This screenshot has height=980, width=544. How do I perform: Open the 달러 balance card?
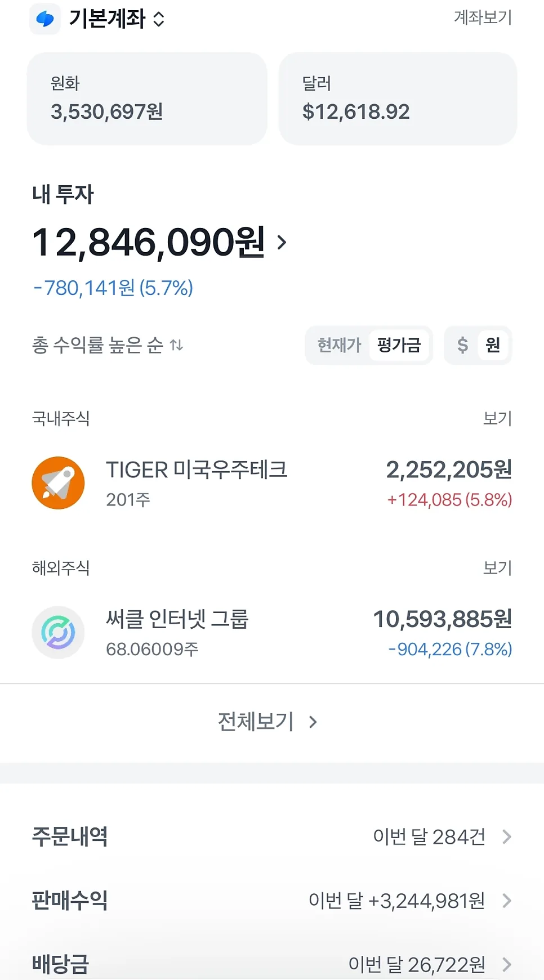click(398, 99)
